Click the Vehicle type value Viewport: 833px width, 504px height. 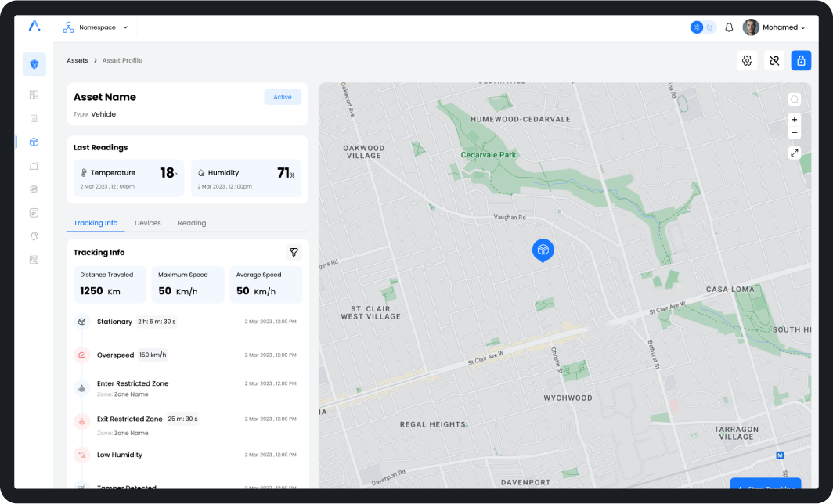[x=103, y=114]
